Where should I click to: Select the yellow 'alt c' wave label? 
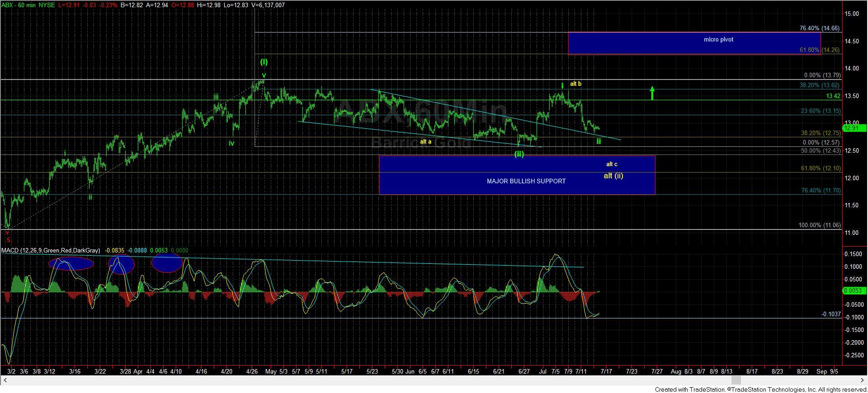pos(612,164)
